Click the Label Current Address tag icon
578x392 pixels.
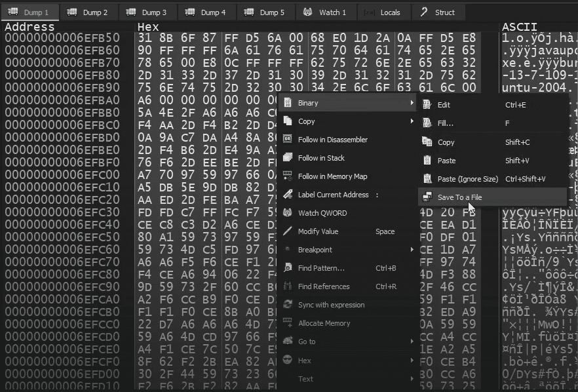coord(288,195)
